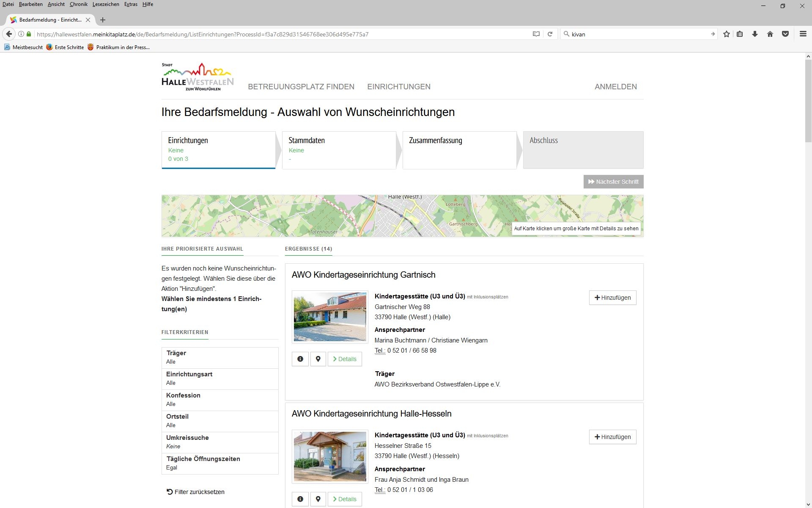Image resolution: width=812 pixels, height=508 pixels.
Task: Open the downloads panel
Action: coord(755,34)
